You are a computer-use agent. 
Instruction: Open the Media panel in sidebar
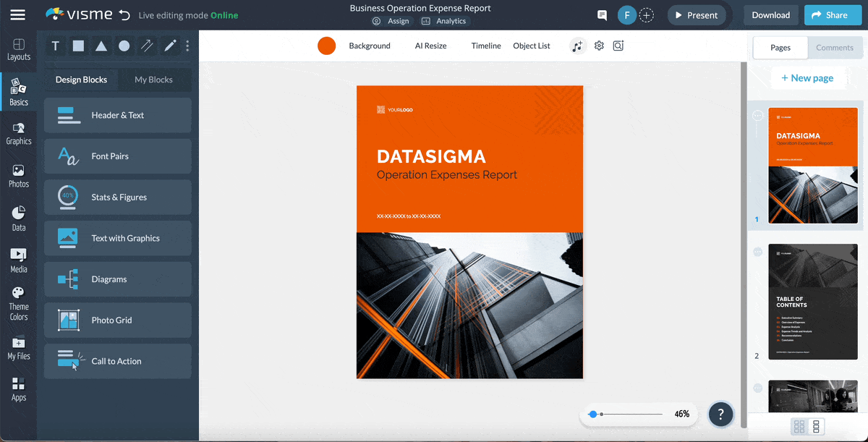point(19,258)
